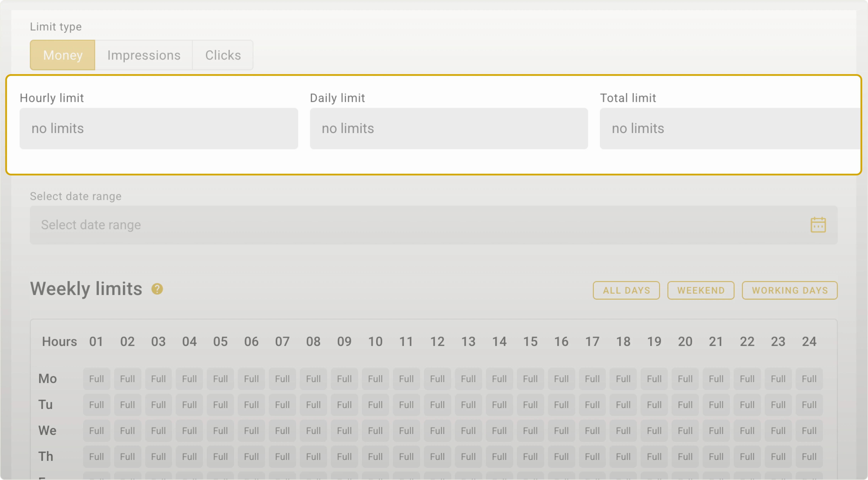Screen dimensions: 868x480
Task: Open the date range calendar picker
Action: 819,224
